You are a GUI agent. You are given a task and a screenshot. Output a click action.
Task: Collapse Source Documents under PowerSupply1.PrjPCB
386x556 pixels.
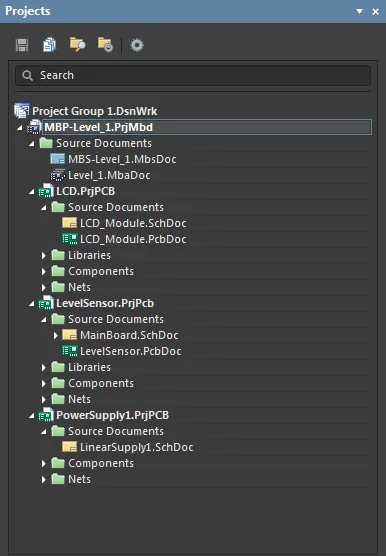click(44, 432)
